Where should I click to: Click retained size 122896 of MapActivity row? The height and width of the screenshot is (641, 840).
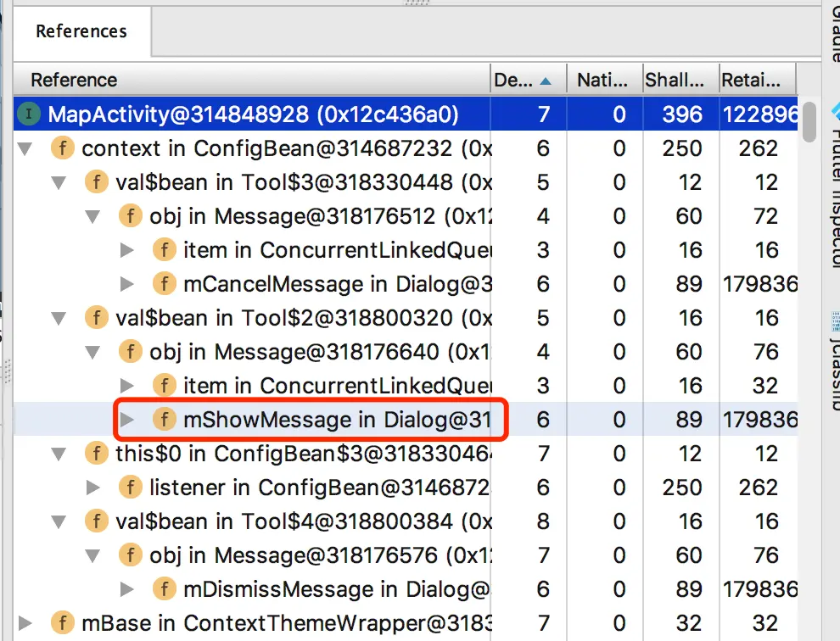click(759, 114)
